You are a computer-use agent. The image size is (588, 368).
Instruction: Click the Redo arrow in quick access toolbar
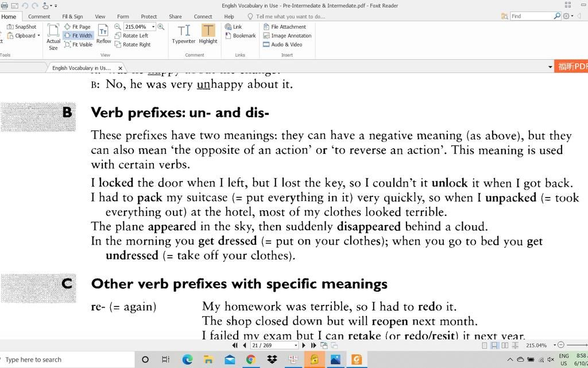coord(35,6)
